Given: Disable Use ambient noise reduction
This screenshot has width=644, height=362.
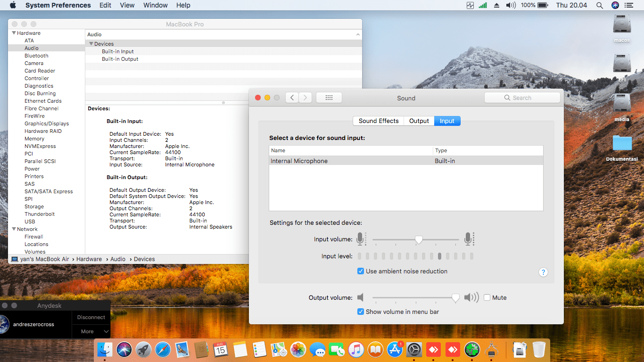Looking at the screenshot, I should tap(361, 271).
